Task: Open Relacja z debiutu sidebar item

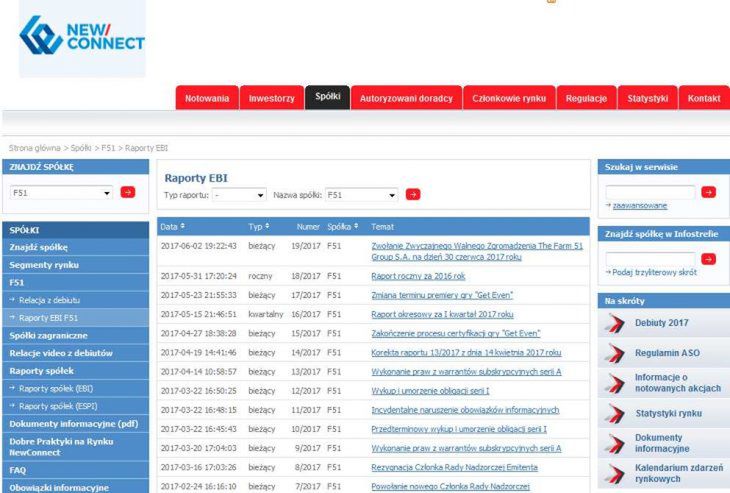Action: (75, 300)
